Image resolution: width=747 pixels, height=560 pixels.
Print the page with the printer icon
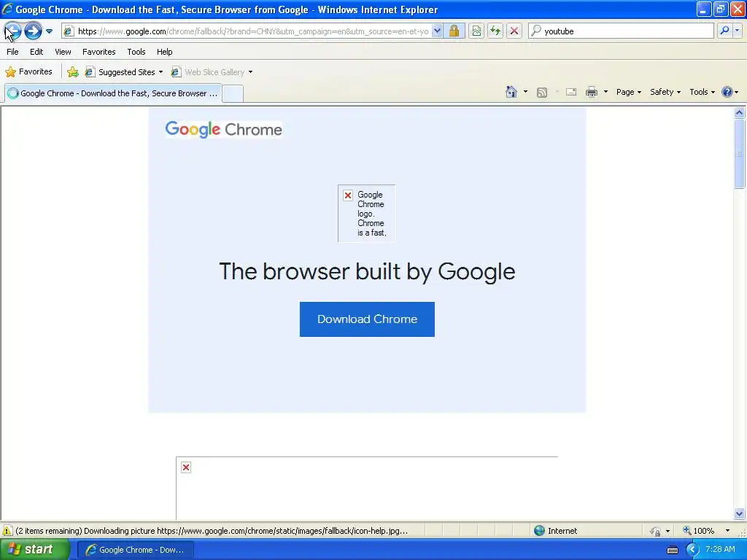pos(591,93)
